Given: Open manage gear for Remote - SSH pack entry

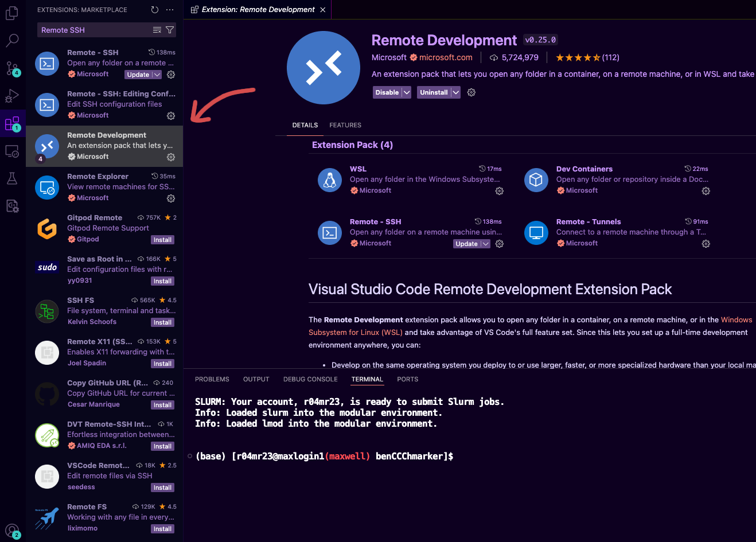Looking at the screenshot, I should (x=500, y=244).
